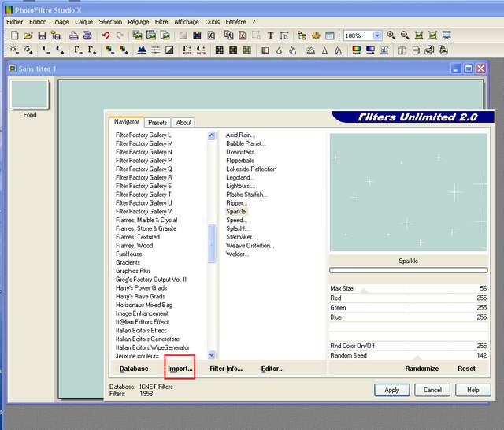Select the Jeux de couleurs category
The width and height of the screenshot is (504, 430).
(x=137, y=356)
